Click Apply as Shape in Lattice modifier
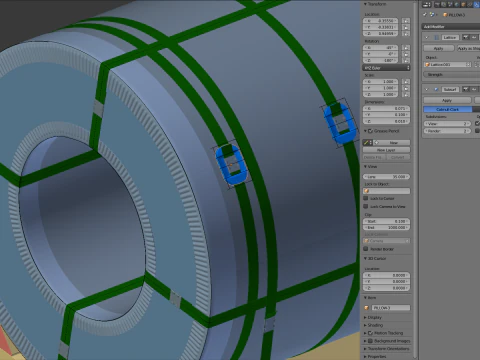Screen dimensions: 480x360 (468, 48)
